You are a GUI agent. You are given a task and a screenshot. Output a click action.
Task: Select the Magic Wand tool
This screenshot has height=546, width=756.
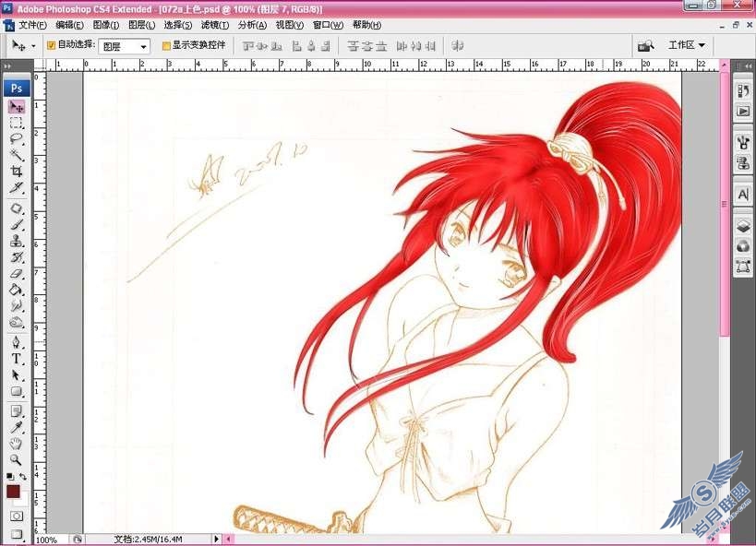(x=17, y=155)
